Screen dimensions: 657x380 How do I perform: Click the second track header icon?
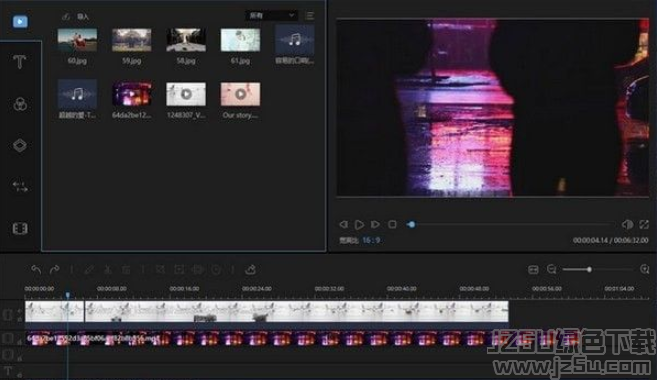[8, 338]
